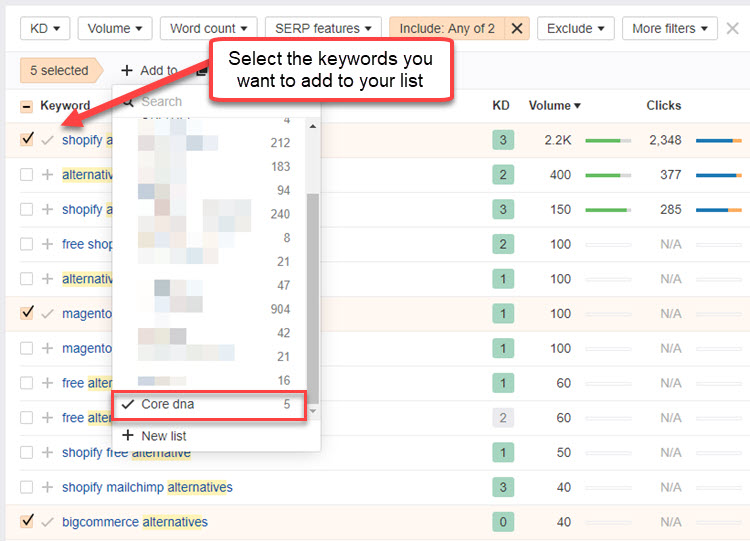
Task: Click the plus icon beside shopify free alternative
Action: coord(47,453)
